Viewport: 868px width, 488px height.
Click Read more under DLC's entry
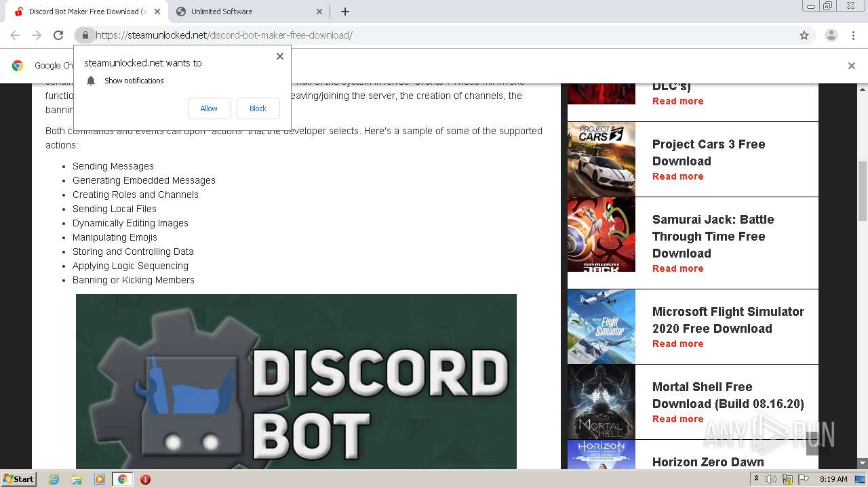677,101
